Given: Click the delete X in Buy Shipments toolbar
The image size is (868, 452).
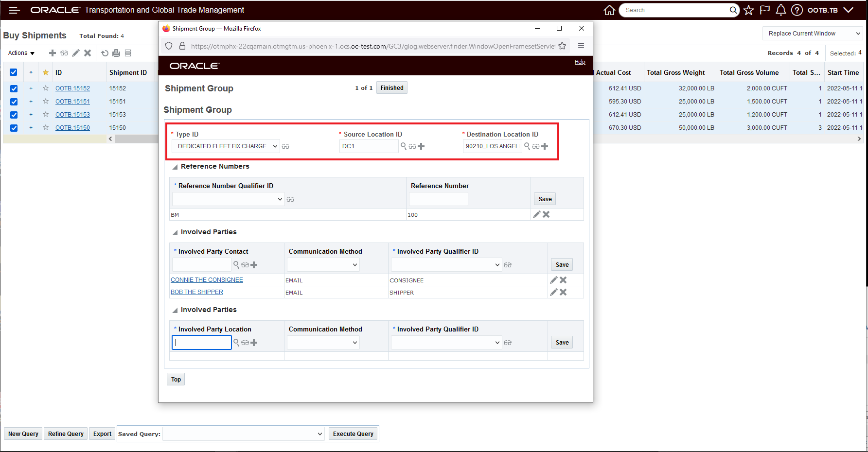Looking at the screenshot, I should tap(88, 53).
